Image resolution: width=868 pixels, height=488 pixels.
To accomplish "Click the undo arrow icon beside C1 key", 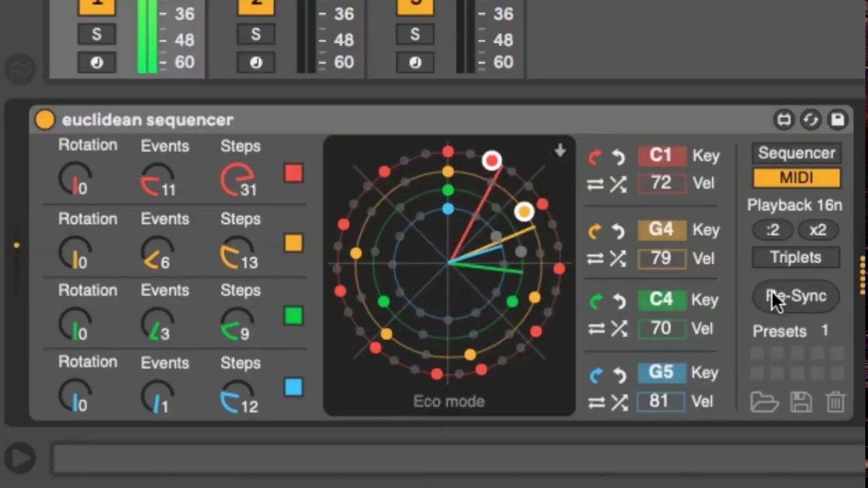I will [618, 157].
